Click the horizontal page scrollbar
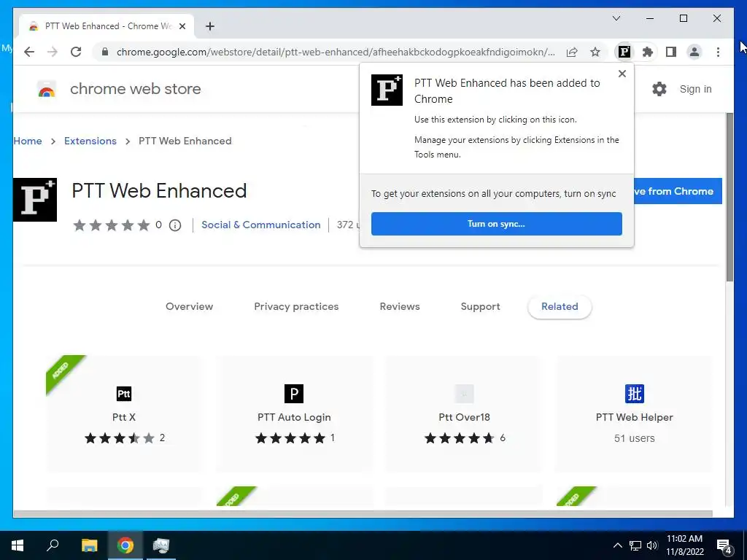Viewport: 747px width, 560px height. point(363,513)
